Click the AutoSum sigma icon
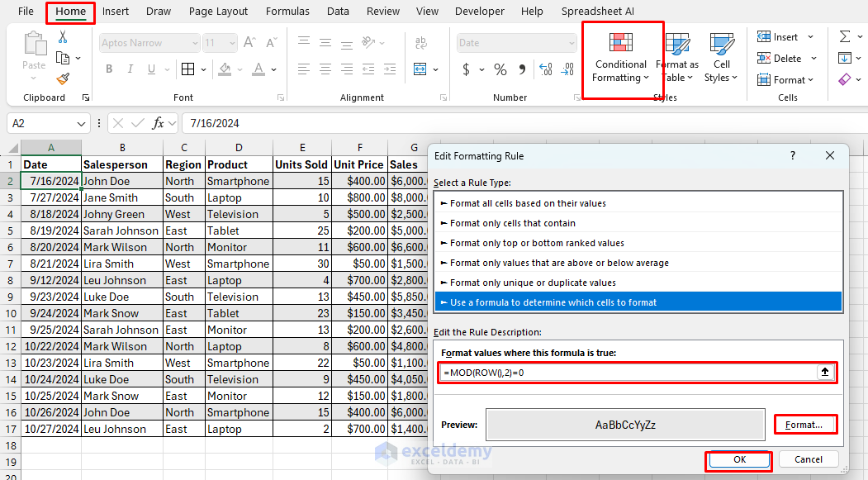 [x=845, y=37]
